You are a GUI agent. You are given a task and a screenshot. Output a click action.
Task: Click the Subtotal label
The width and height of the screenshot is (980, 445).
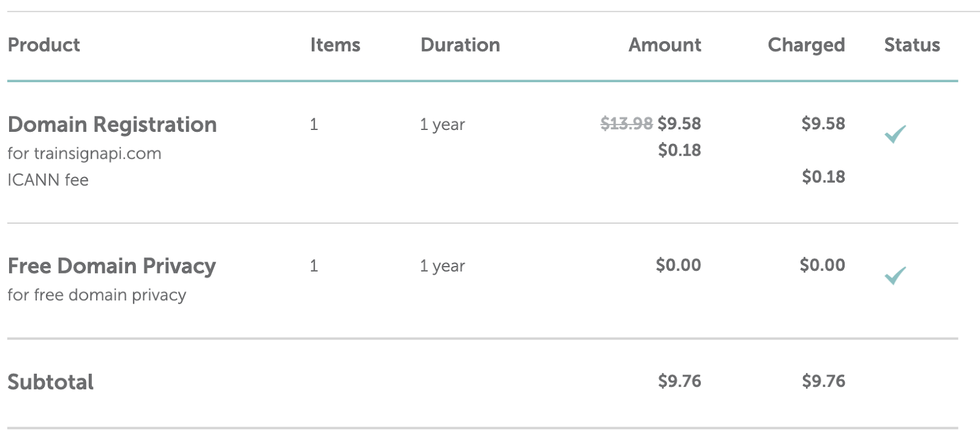click(x=50, y=382)
